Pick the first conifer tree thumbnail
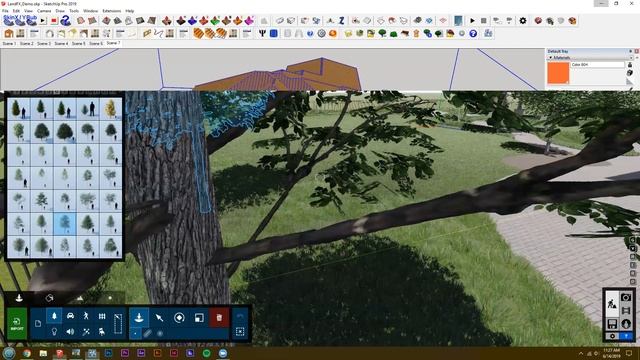Screen dimensions: 640x360 pyautogui.click(x=19, y=109)
